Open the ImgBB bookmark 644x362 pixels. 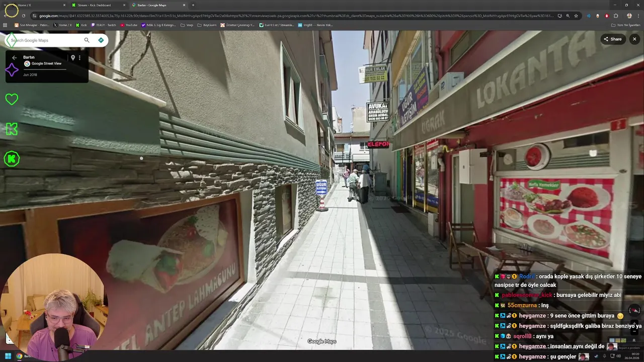[x=315, y=25]
